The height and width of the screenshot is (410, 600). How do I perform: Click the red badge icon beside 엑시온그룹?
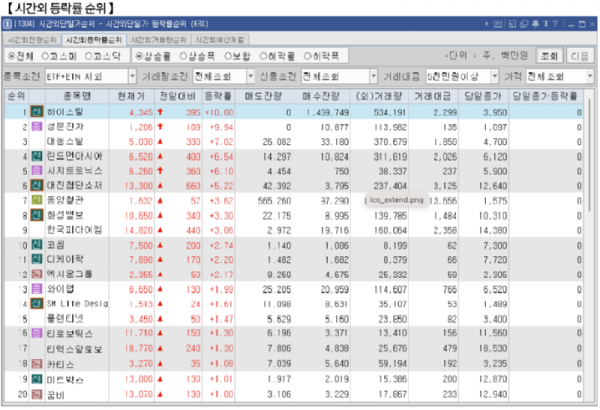tap(37, 274)
